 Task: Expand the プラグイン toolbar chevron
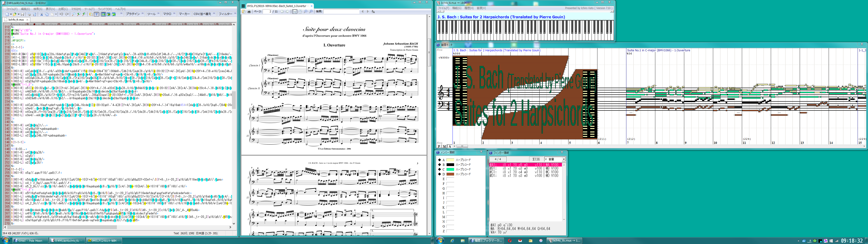(x=143, y=14)
